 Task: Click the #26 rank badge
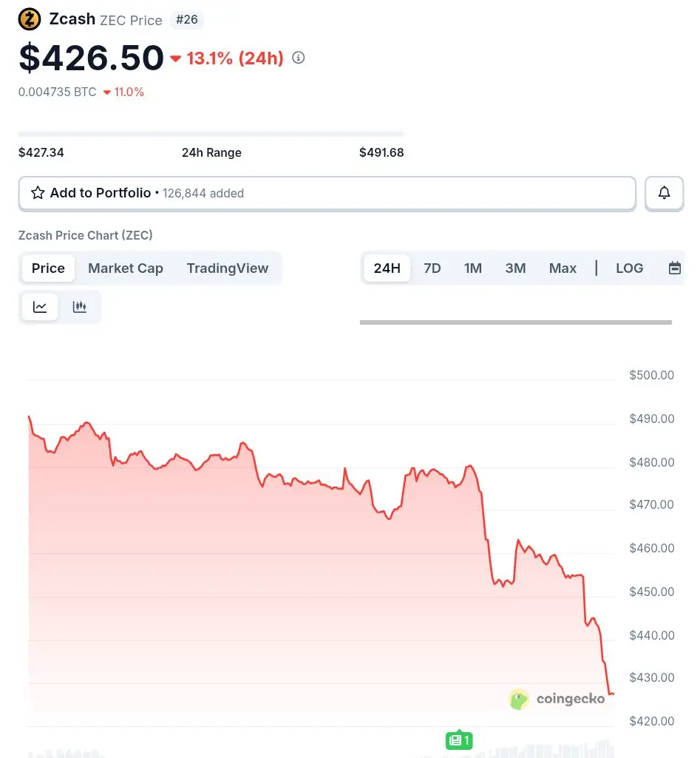[x=186, y=20]
